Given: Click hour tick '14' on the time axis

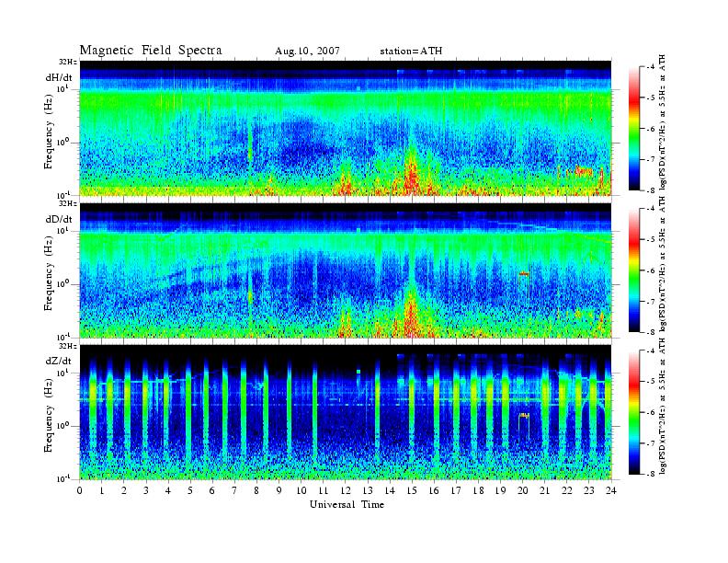Looking at the screenshot, I should coord(390,491).
